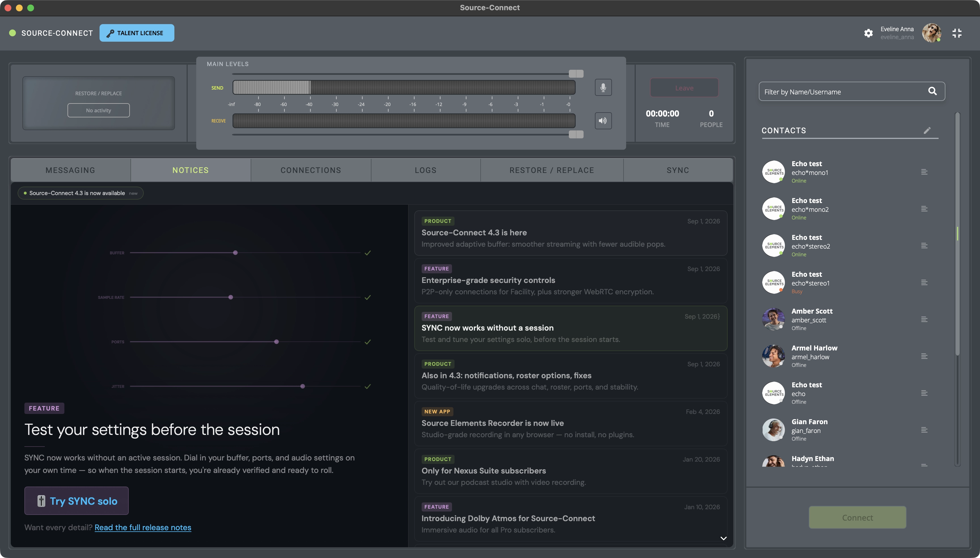Open the Logs tab
This screenshot has height=558, width=980.
tap(425, 170)
